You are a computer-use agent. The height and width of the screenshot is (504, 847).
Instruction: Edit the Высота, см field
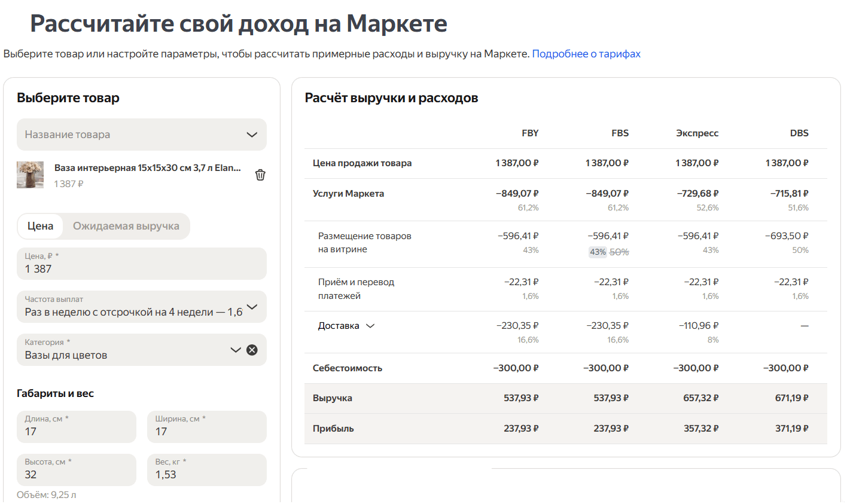(x=77, y=469)
